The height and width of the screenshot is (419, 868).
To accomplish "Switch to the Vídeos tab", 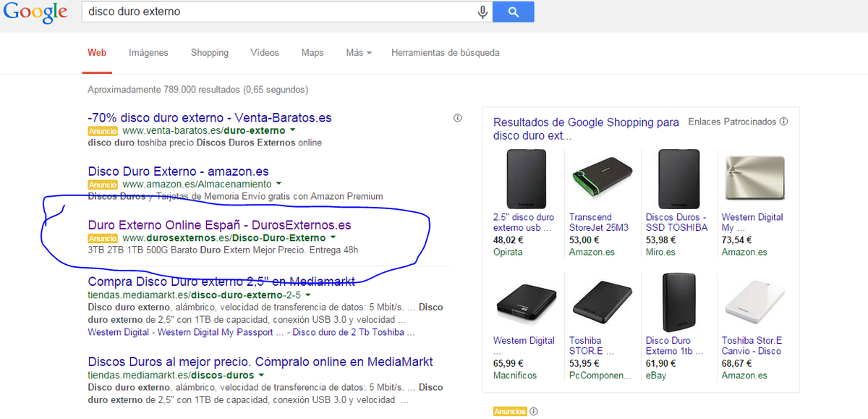I will point(265,53).
